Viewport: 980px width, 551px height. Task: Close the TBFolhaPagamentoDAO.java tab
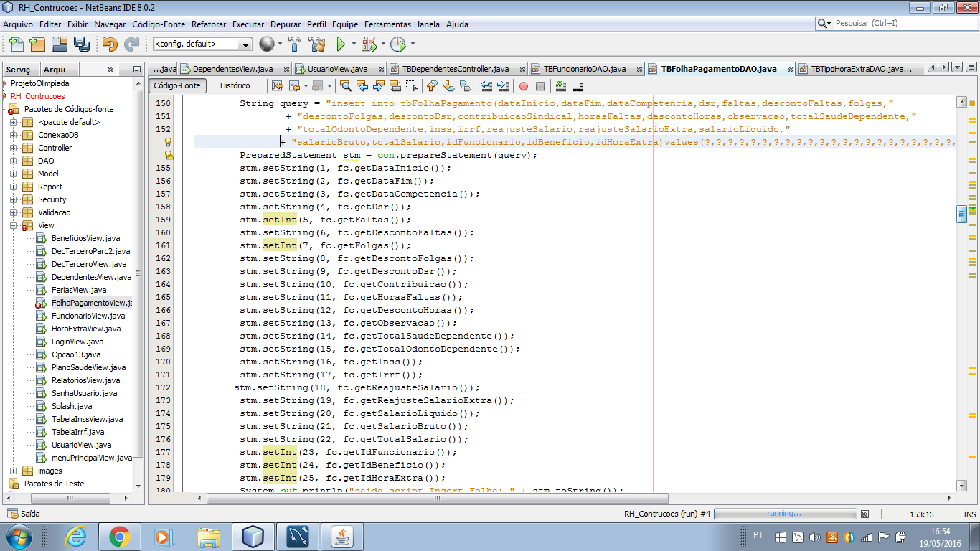tap(789, 70)
